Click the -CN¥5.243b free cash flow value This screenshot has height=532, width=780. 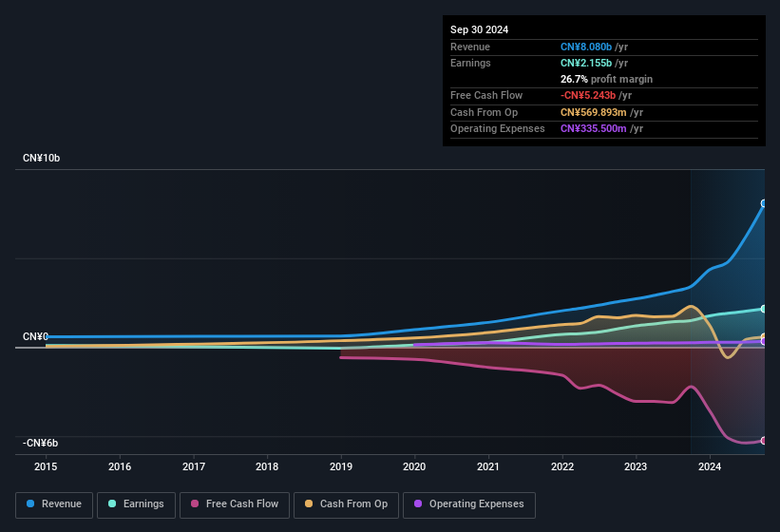(x=588, y=95)
